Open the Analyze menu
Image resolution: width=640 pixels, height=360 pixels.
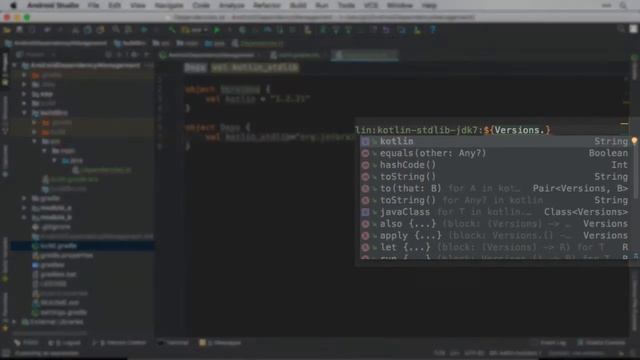[x=231, y=5]
